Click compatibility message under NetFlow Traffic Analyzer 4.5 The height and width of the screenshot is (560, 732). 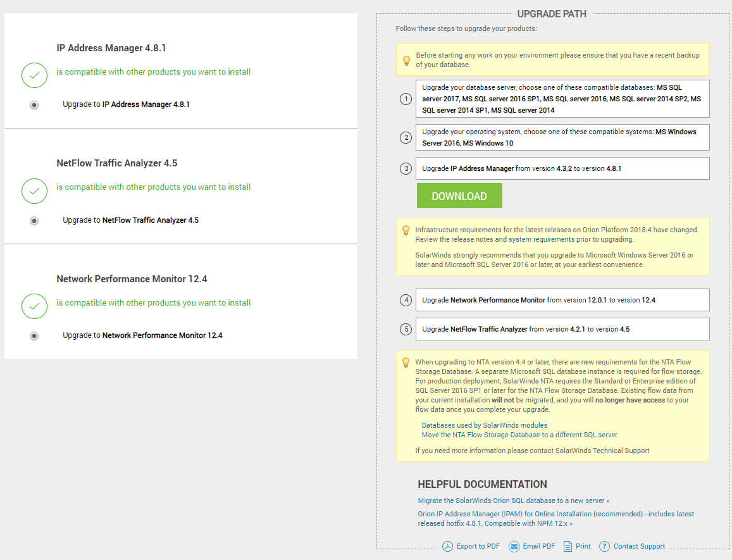coord(154,187)
